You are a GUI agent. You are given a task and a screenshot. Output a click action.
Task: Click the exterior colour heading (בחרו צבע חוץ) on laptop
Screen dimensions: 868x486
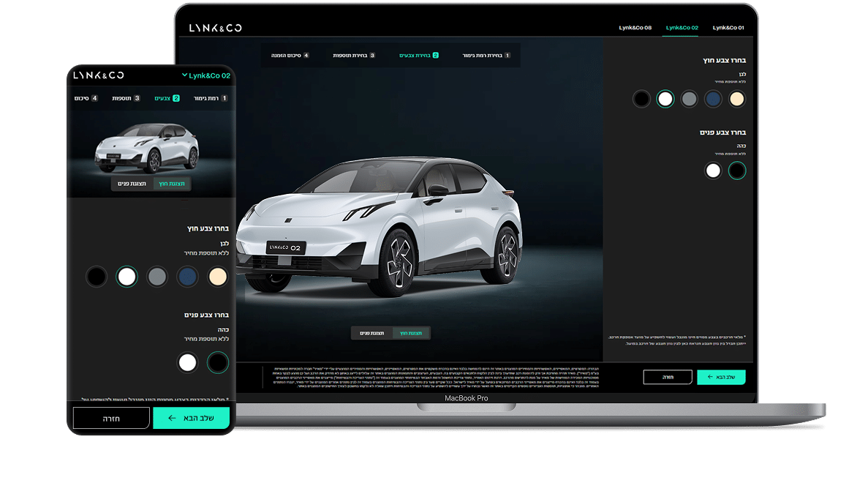click(x=724, y=61)
